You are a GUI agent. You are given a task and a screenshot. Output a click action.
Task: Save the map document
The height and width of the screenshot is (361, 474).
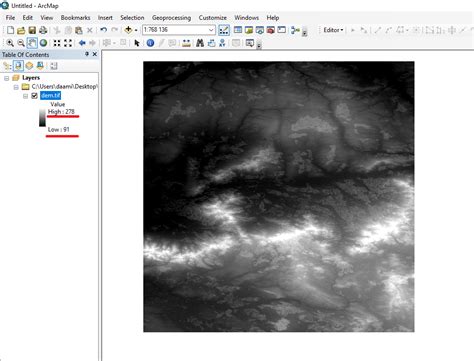click(x=32, y=30)
